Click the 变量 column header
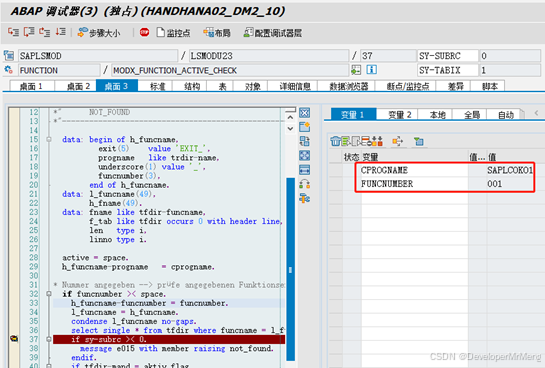 coord(415,157)
